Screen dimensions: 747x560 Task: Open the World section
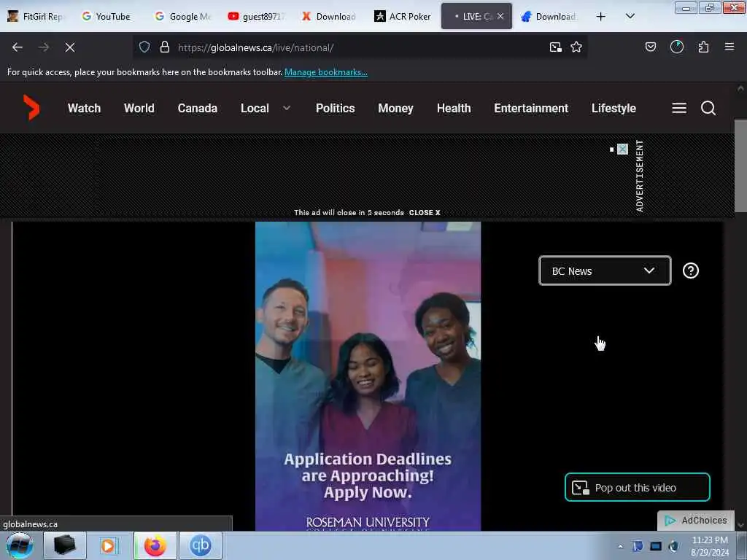[139, 108]
